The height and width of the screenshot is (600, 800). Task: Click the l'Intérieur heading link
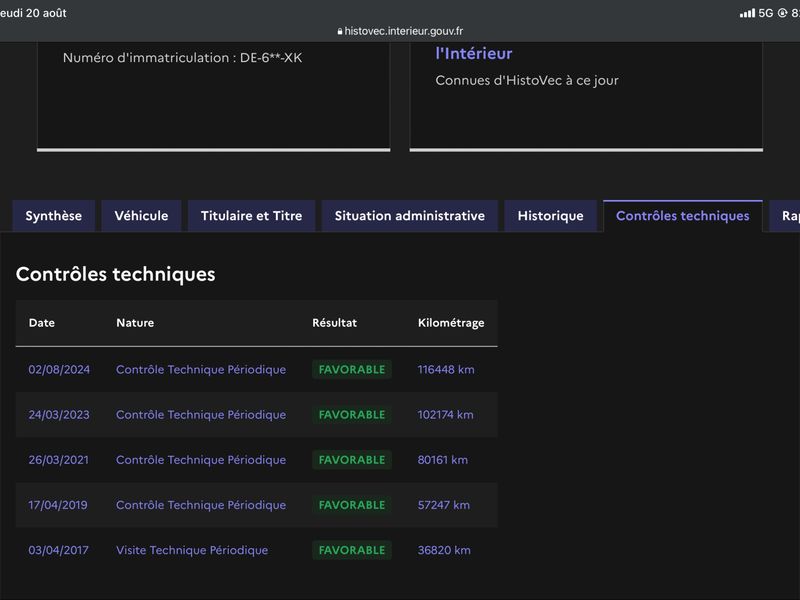(x=473, y=54)
